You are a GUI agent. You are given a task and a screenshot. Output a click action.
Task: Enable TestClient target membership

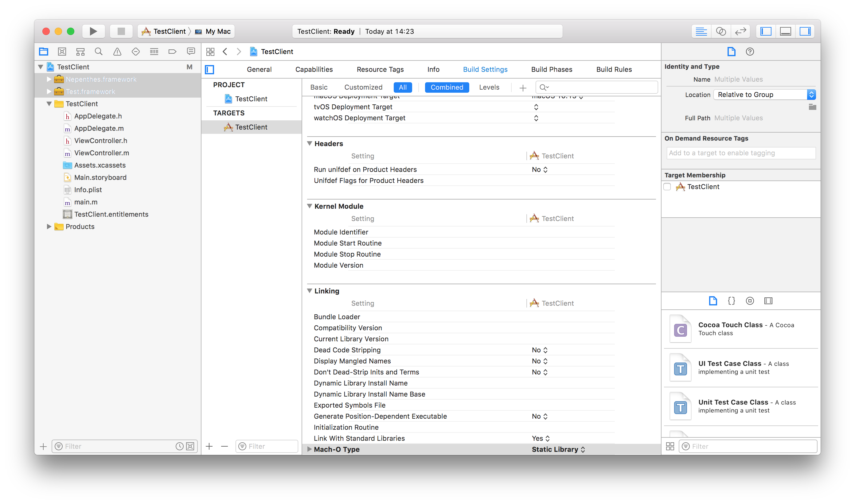tap(667, 187)
